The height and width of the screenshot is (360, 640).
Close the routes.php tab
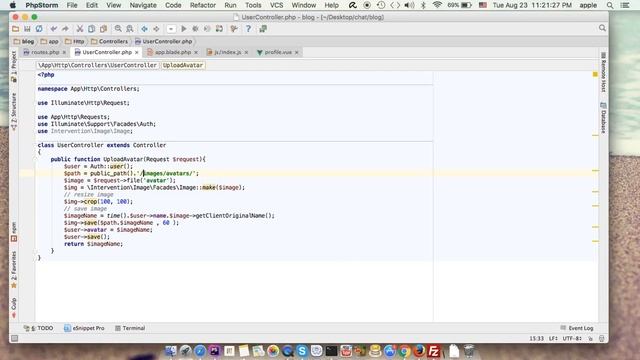(x=64, y=53)
